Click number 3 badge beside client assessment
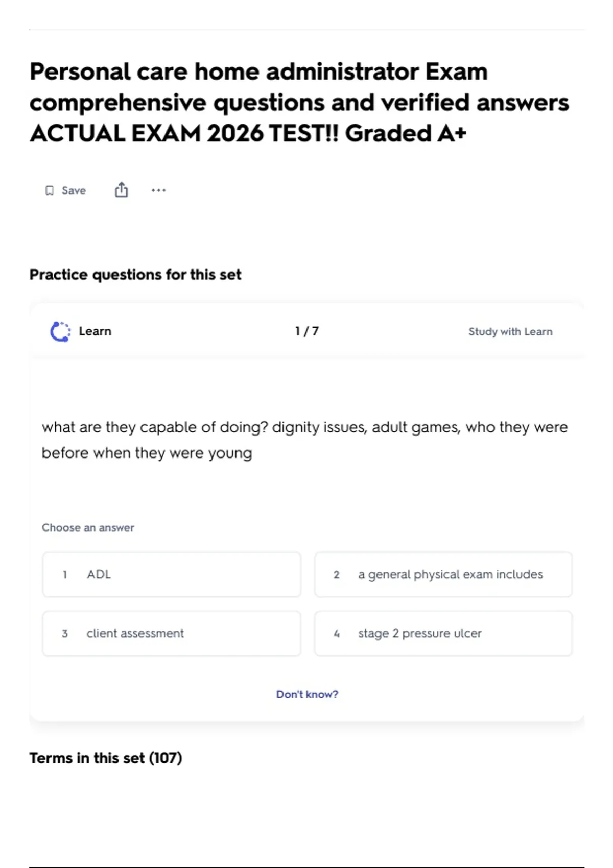The width and height of the screenshot is (613, 868). tap(65, 634)
